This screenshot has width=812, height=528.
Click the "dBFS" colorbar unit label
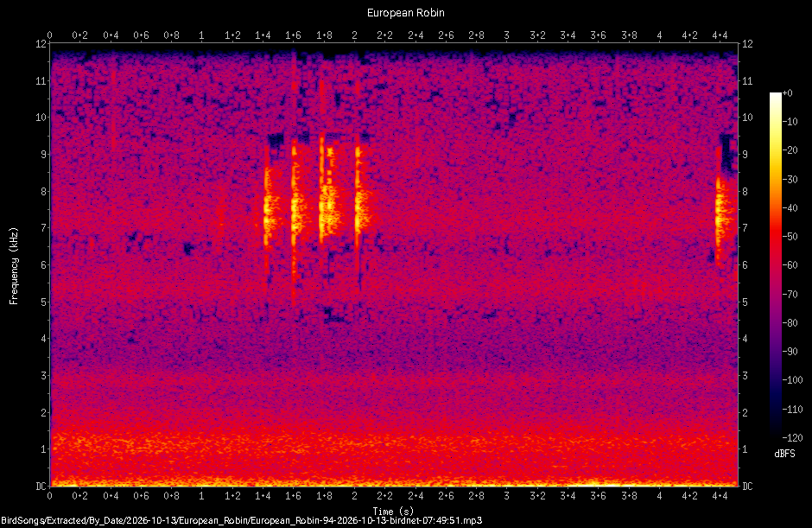click(784, 454)
